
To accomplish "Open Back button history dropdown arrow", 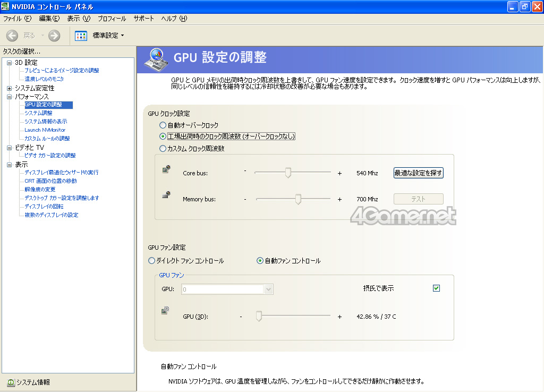I will [42, 36].
